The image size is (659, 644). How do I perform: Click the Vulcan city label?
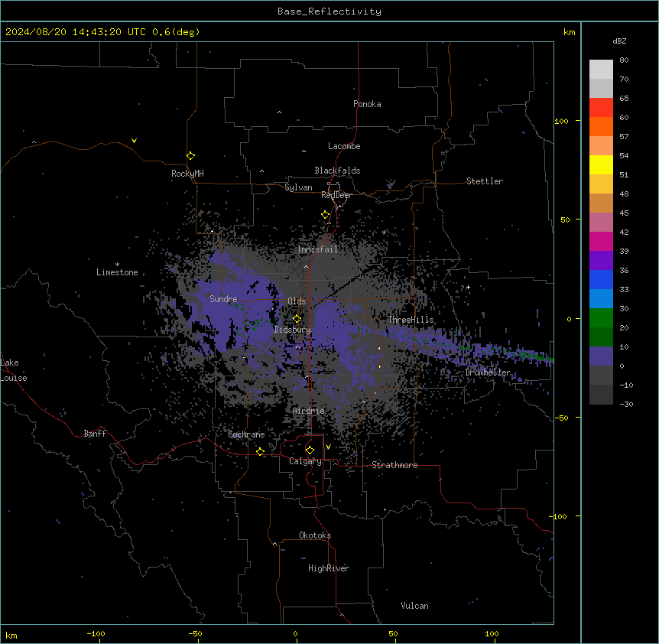click(415, 606)
